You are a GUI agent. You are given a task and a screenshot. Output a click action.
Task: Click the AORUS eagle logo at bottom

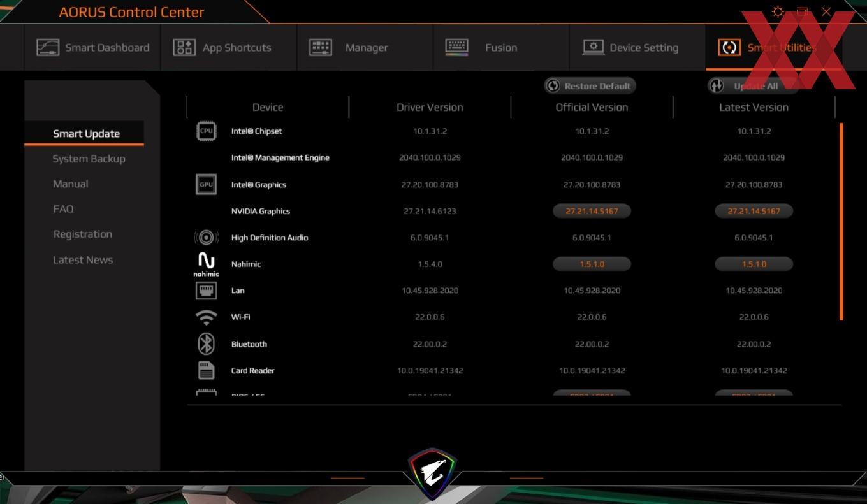(432, 474)
